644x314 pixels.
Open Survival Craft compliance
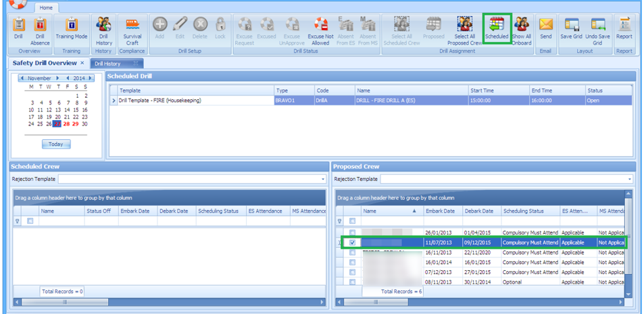tap(132, 31)
